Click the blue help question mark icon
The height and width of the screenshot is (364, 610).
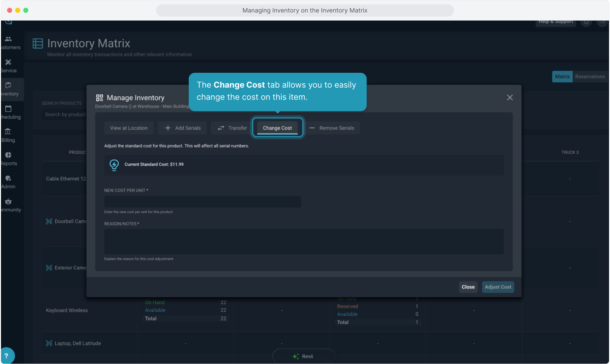pyautogui.click(x=6, y=356)
